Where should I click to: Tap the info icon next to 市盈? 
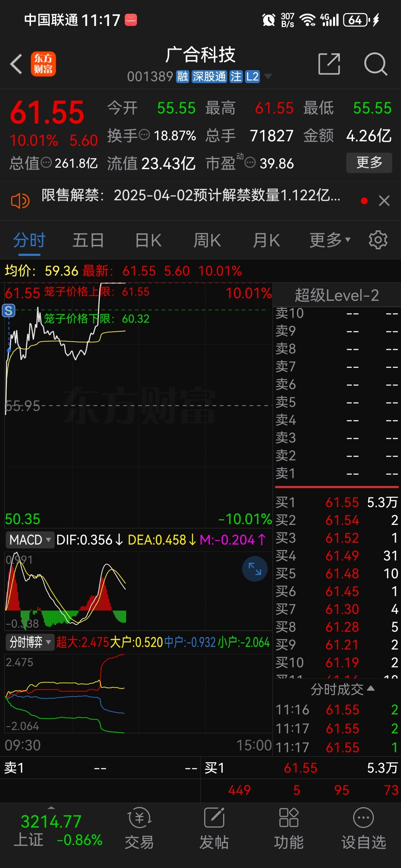[250, 162]
